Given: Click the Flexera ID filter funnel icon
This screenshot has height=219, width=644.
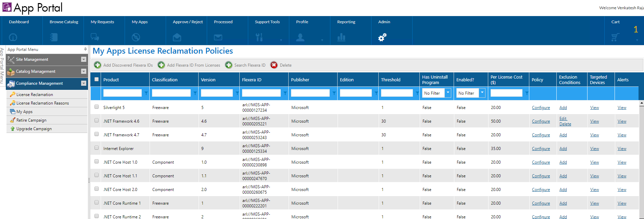Looking at the screenshot, I should (x=285, y=93).
